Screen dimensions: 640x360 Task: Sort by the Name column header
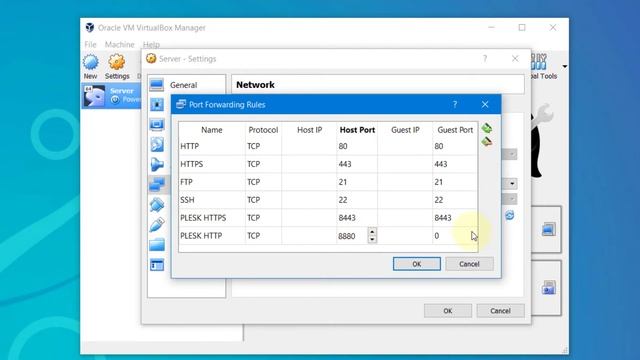[211, 130]
